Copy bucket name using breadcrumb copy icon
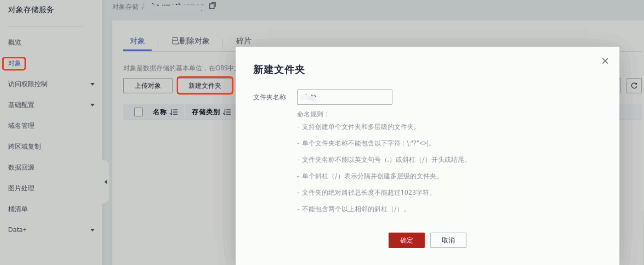Screen dimensions: 644x265 [x=212, y=6]
